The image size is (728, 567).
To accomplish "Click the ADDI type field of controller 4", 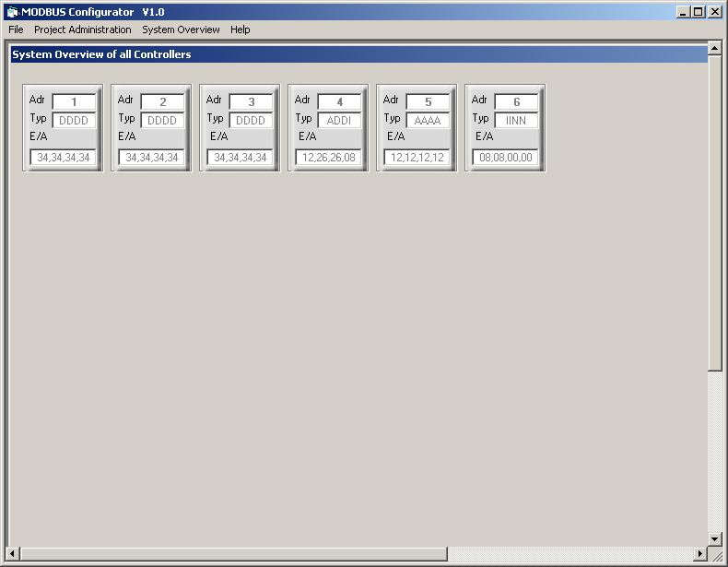I will pos(339,121).
